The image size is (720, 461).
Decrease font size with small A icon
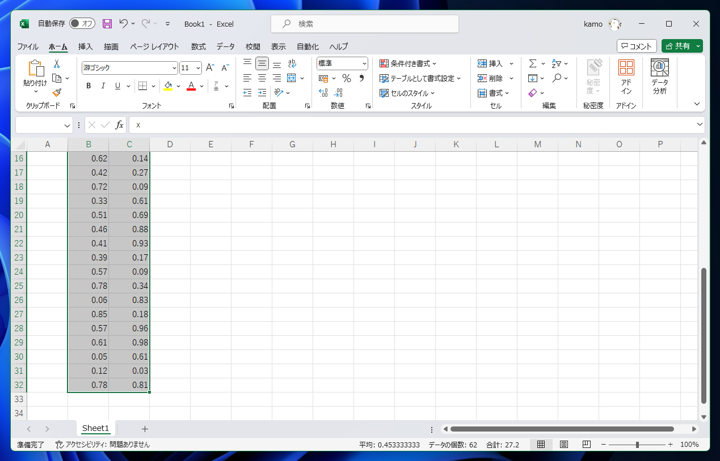225,68
